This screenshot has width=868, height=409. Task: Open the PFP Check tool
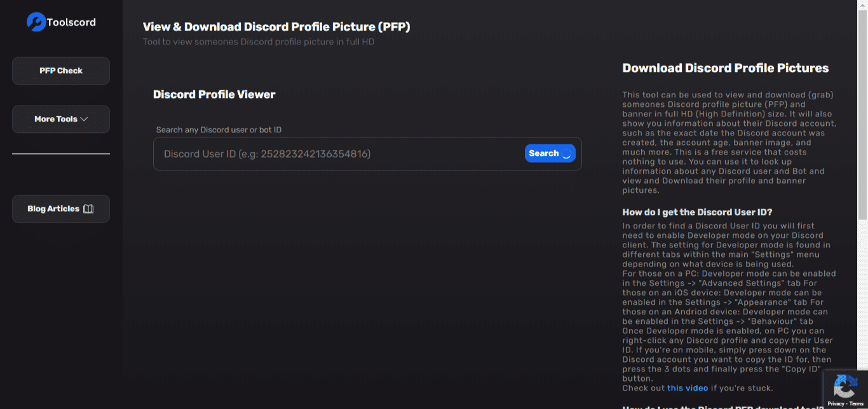pyautogui.click(x=61, y=71)
